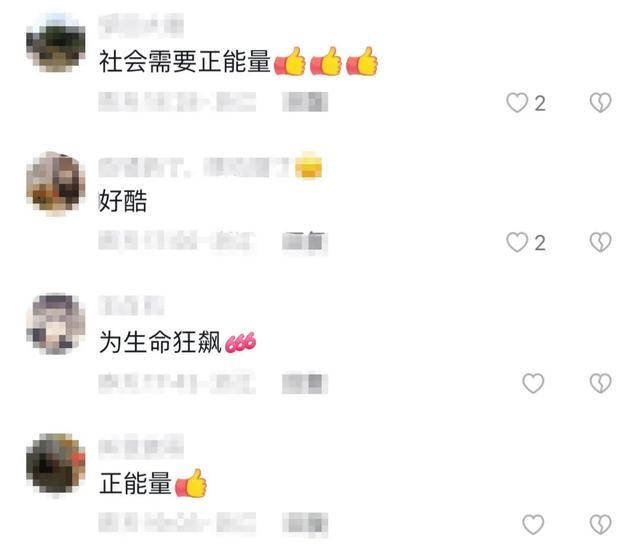Tap broken heart on the '好酷' comment

600,242
